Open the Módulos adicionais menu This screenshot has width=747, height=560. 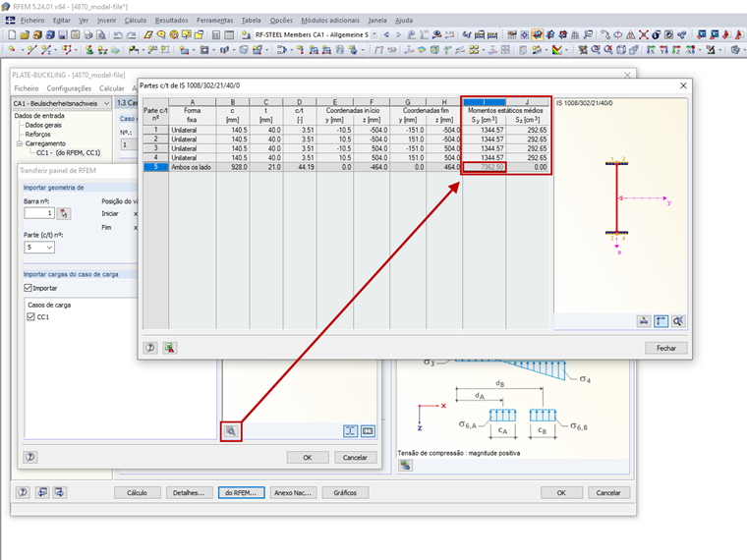click(330, 21)
